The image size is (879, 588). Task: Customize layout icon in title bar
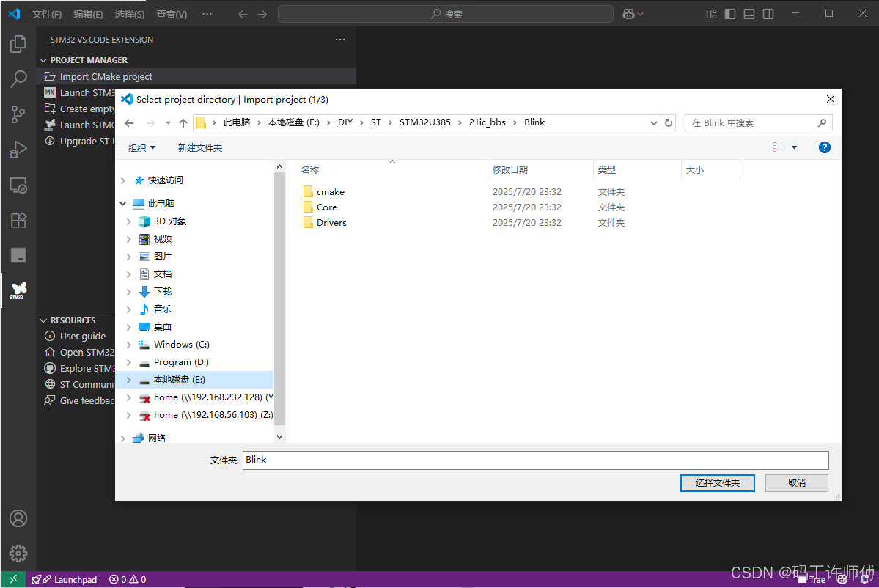711,14
